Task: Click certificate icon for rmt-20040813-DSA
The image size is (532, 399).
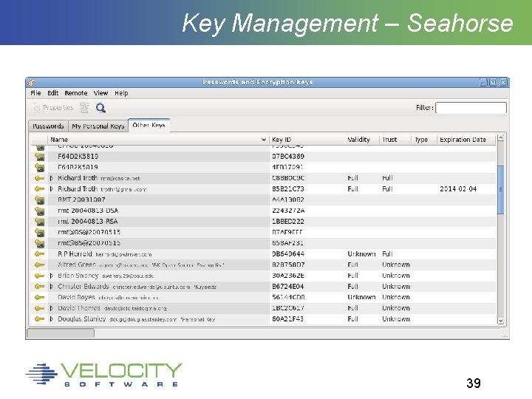Action: click(40, 211)
